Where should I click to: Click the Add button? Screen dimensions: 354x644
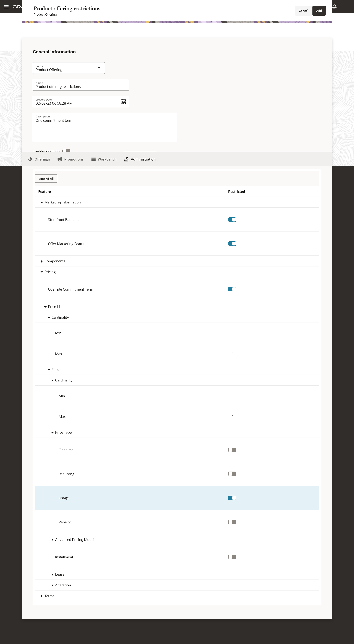click(x=319, y=11)
